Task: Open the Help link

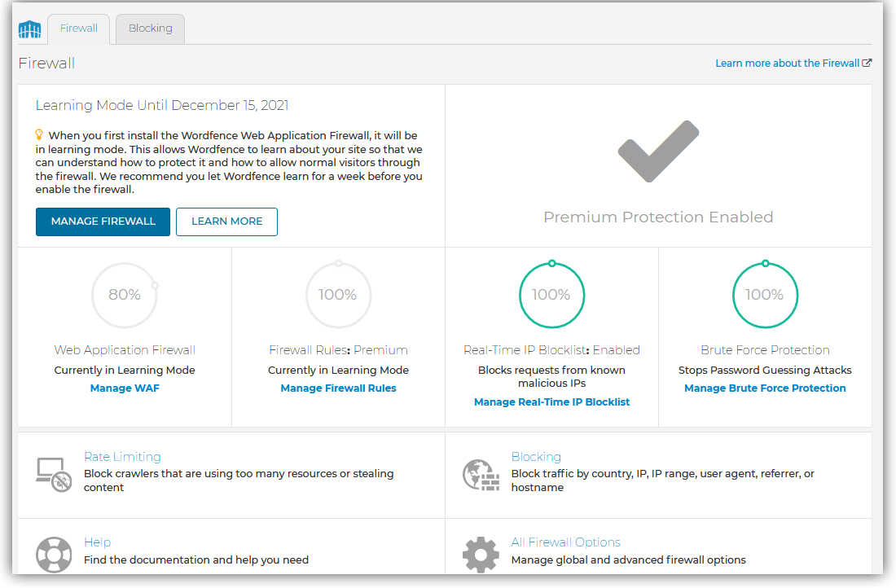Action: [97, 542]
